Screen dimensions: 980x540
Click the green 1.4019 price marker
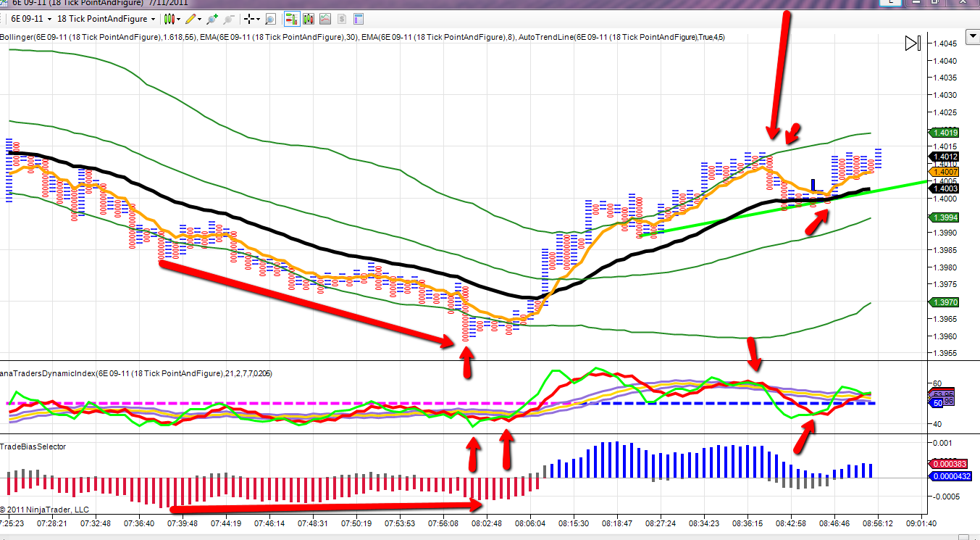[943, 133]
